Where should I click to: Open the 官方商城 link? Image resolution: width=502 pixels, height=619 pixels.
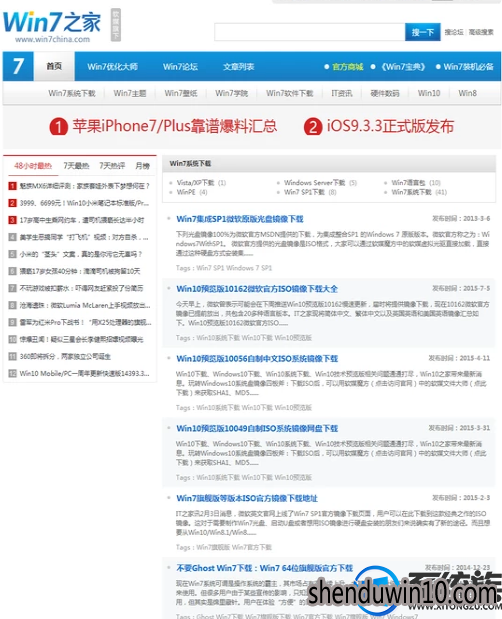point(347,67)
